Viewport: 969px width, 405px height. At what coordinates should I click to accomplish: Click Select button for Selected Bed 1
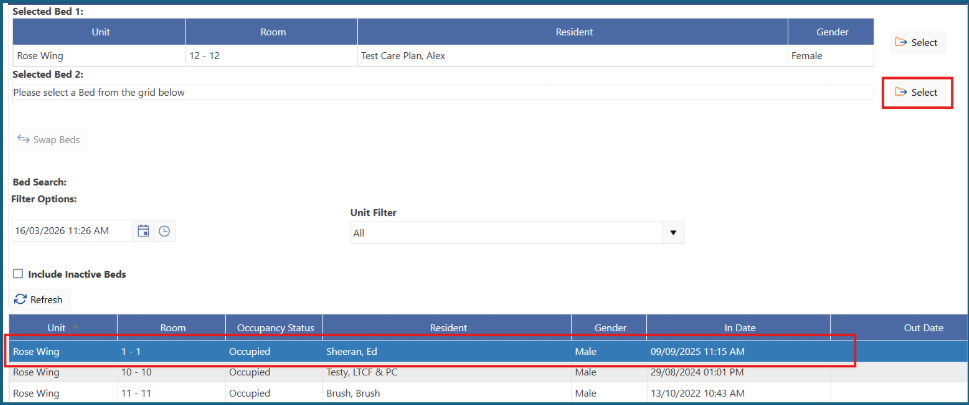click(x=917, y=43)
